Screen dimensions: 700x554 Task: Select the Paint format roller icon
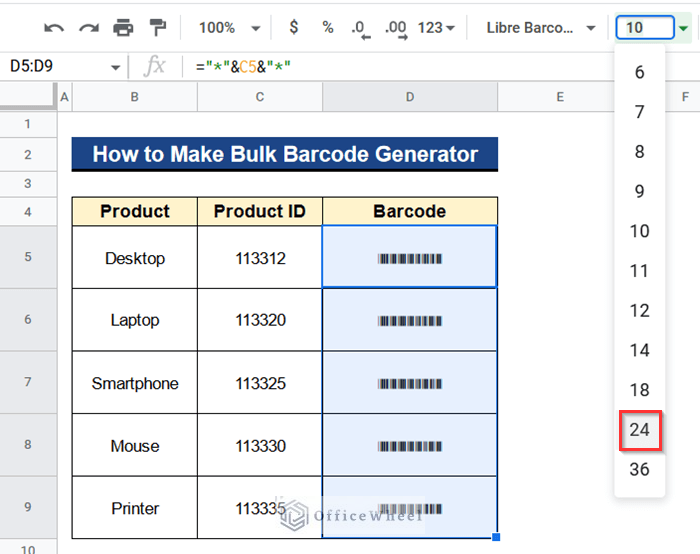tap(158, 28)
